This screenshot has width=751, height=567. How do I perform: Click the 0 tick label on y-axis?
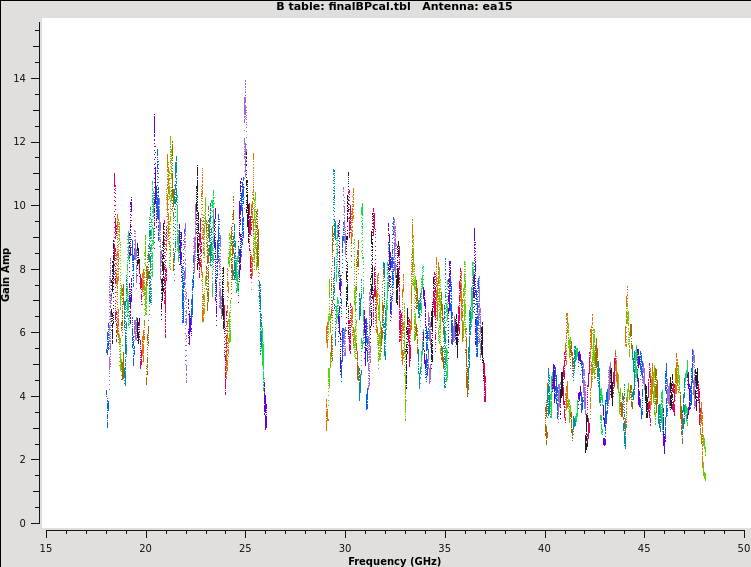[x=23, y=523]
